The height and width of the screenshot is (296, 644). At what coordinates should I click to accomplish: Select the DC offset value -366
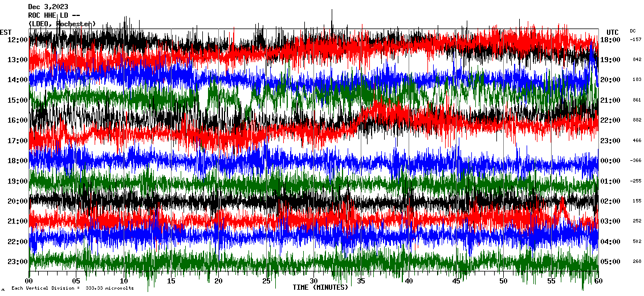[635, 161]
